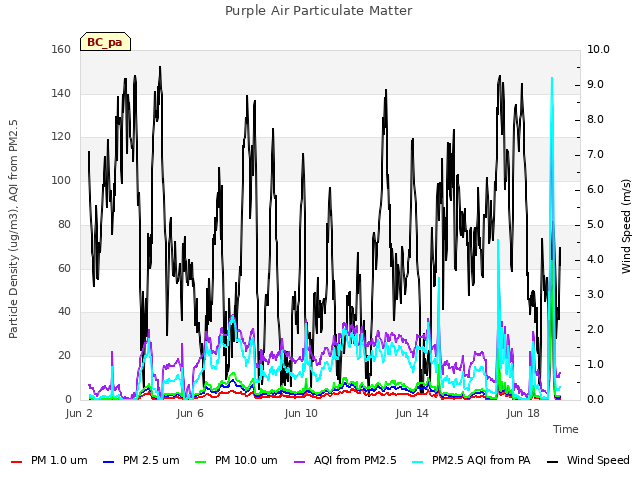Click the 5.0 right y-axis tick label
The height and width of the screenshot is (480, 640).
coord(595,224)
